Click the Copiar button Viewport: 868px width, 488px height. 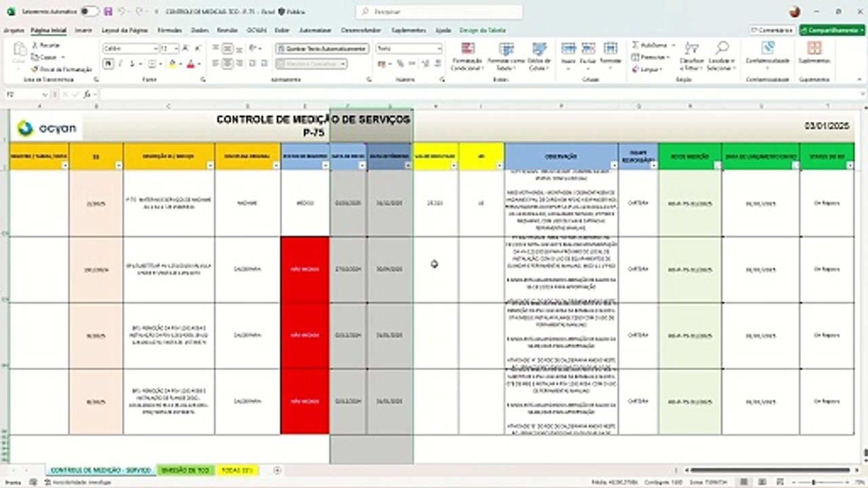(x=45, y=57)
